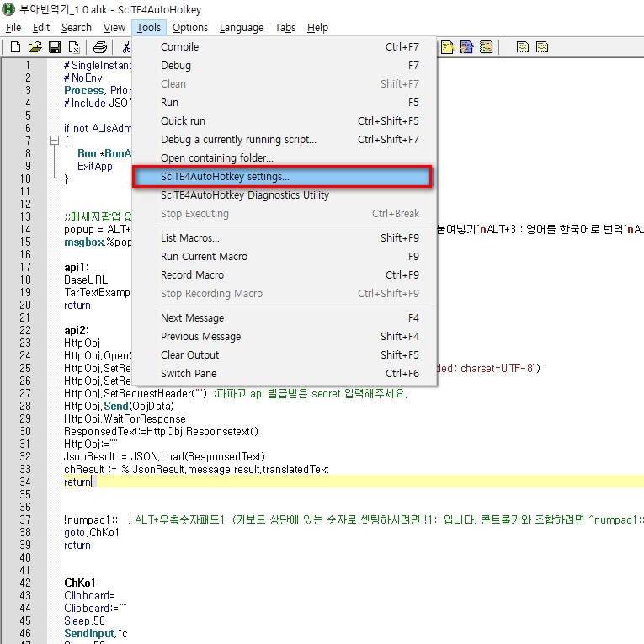Click JsonResult := JSON.Load line
Image resolution: width=644 pixels, height=644 pixels.
pyautogui.click(x=164, y=457)
